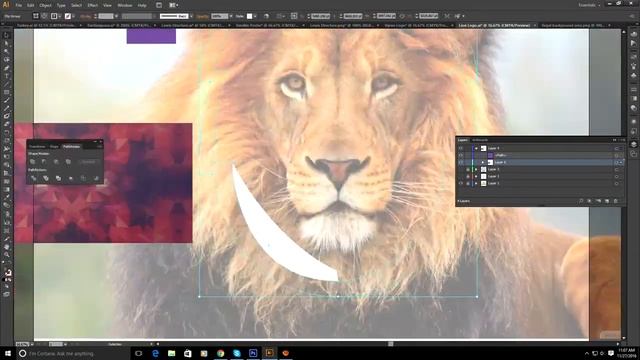Screen dimensions: 640x360
Task: Select the Lasso tool
Action: click(7, 60)
